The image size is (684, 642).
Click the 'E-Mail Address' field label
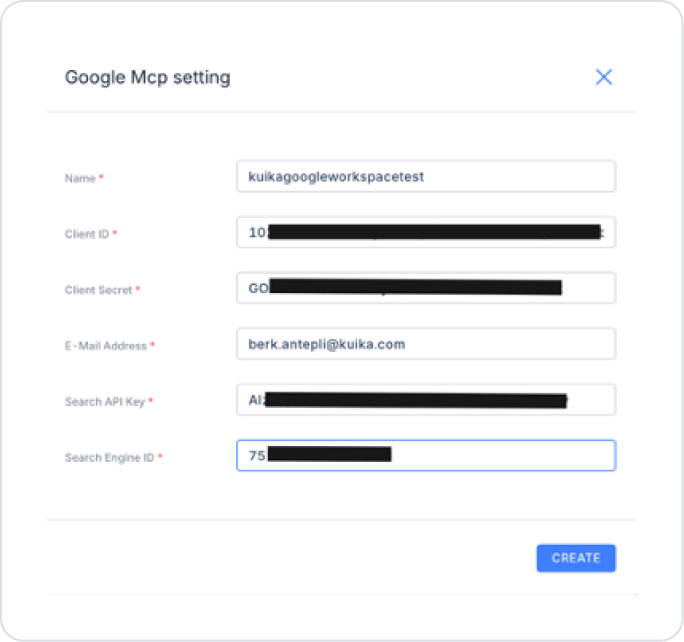tap(106, 345)
